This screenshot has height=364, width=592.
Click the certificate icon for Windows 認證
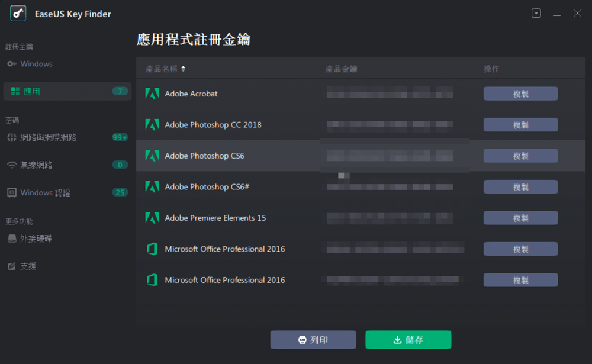click(x=12, y=192)
